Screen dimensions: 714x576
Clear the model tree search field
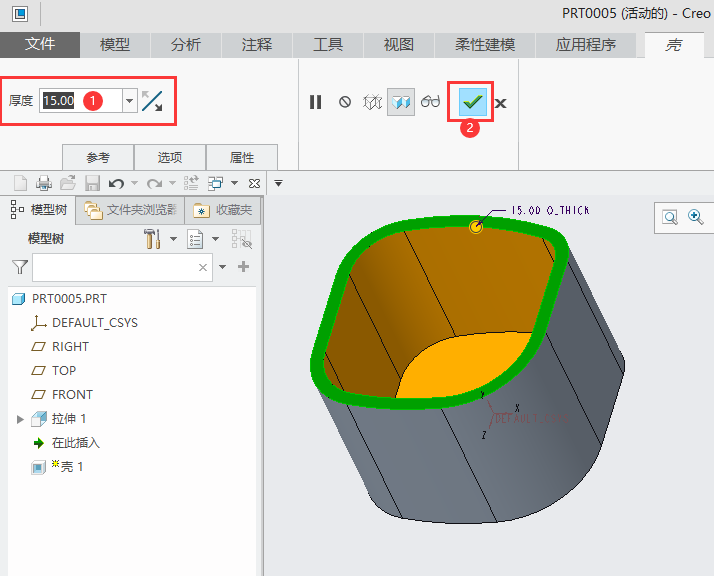point(203,268)
